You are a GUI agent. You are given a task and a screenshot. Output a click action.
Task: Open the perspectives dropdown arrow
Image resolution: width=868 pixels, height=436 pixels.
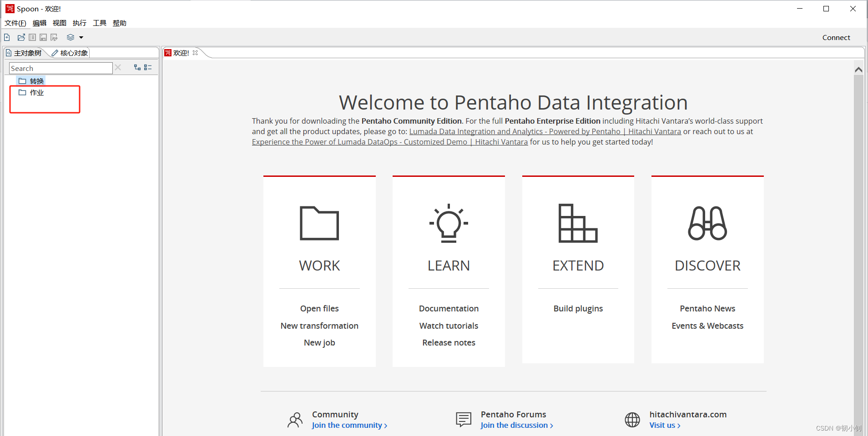[x=81, y=37]
